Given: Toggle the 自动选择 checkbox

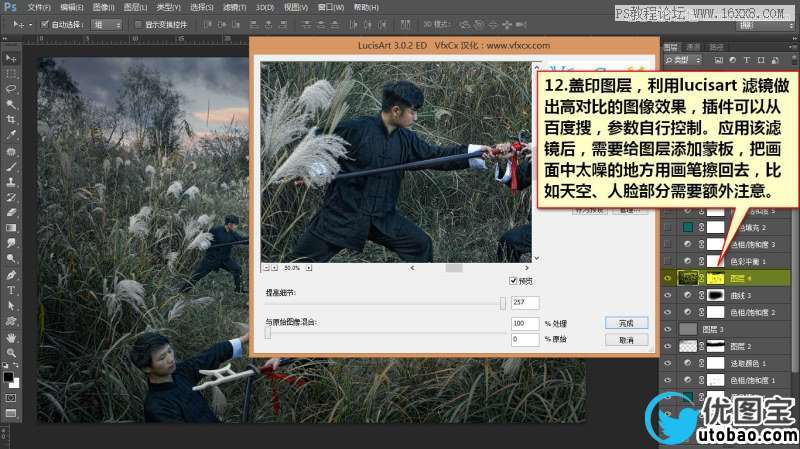Looking at the screenshot, I should [x=44, y=24].
